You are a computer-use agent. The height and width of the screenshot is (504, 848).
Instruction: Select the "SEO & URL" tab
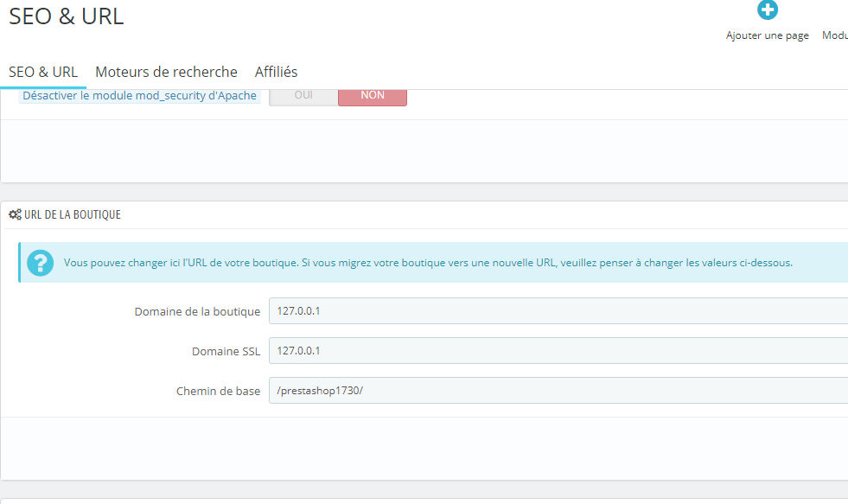[x=43, y=72]
